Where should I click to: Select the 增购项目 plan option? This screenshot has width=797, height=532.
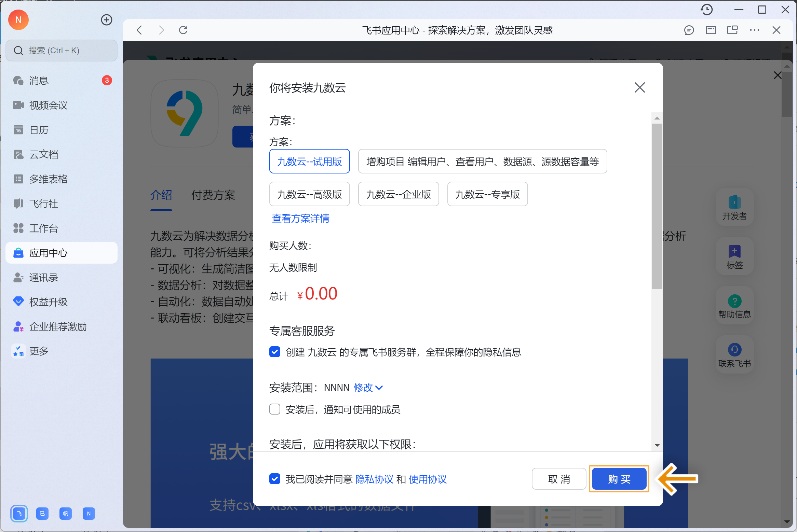pyautogui.click(x=483, y=161)
